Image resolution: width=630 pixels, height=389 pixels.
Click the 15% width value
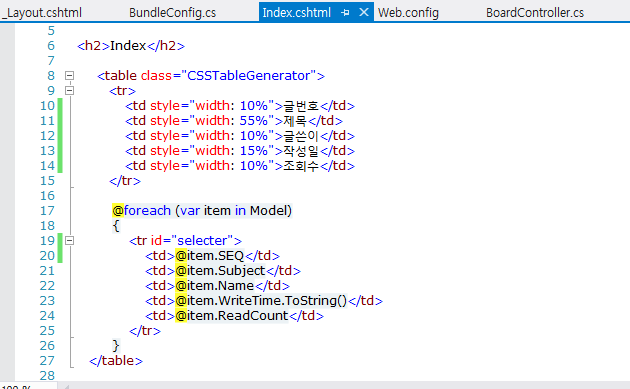point(254,151)
